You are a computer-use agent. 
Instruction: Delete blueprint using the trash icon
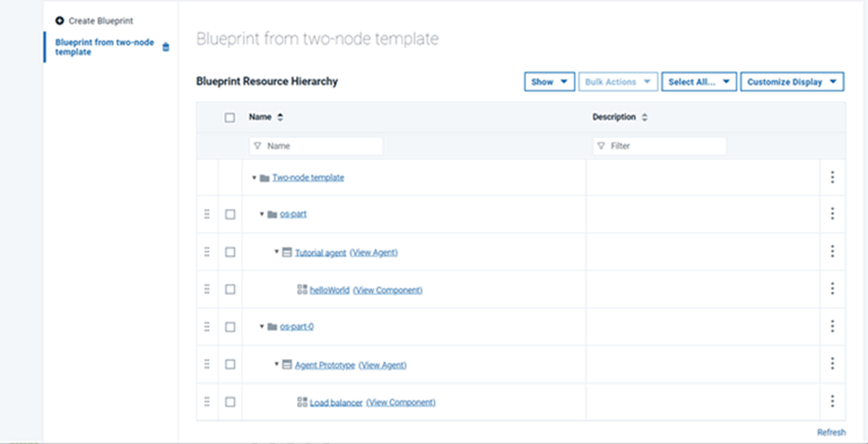(165, 48)
